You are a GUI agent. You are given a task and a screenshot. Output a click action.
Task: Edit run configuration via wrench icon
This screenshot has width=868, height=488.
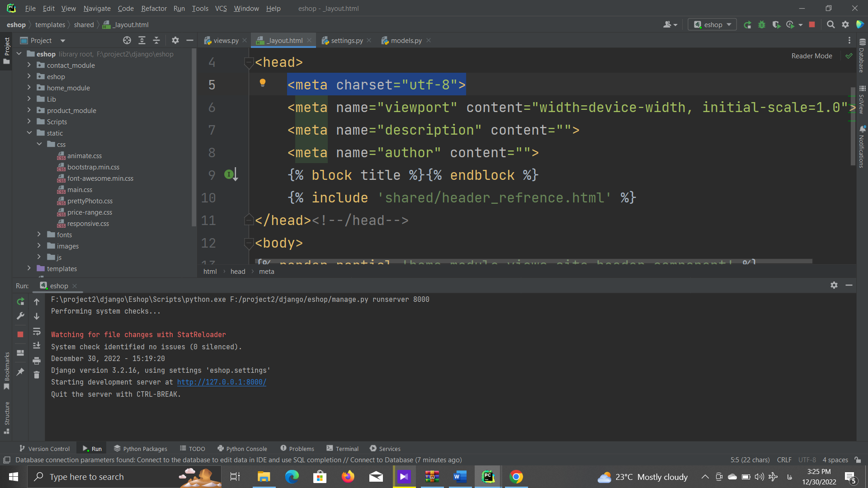[x=20, y=316]
